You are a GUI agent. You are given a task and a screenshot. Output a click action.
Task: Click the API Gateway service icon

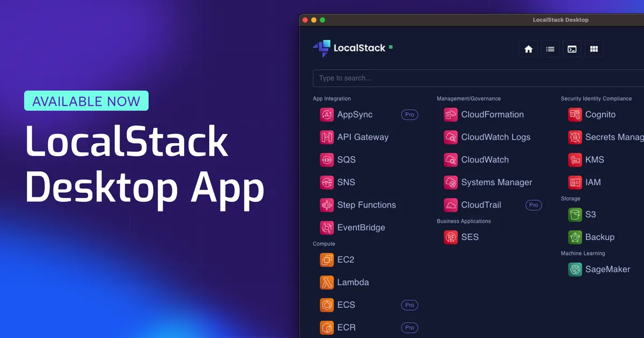pos(327,137)
